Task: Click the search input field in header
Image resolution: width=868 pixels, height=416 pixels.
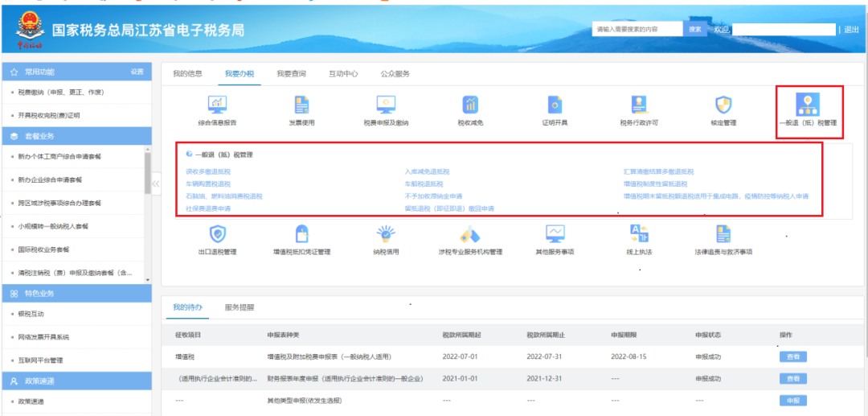Action: [637, 29]
